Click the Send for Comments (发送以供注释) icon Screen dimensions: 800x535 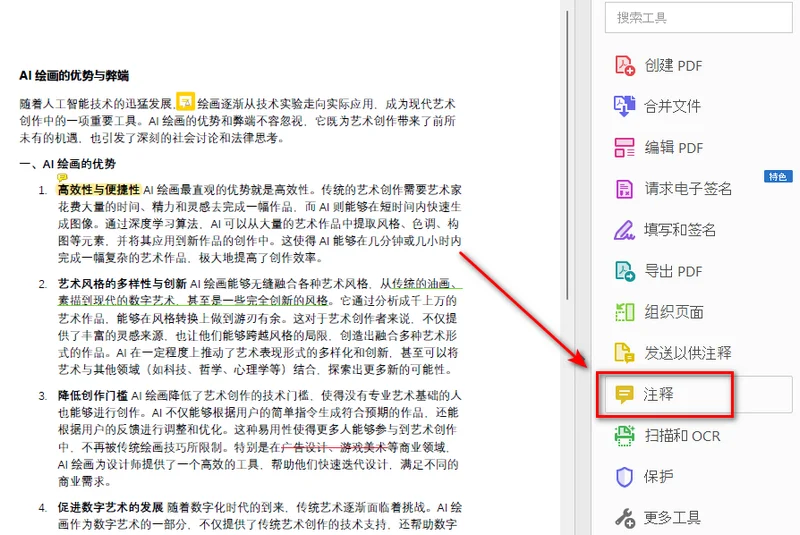point(624,353)
